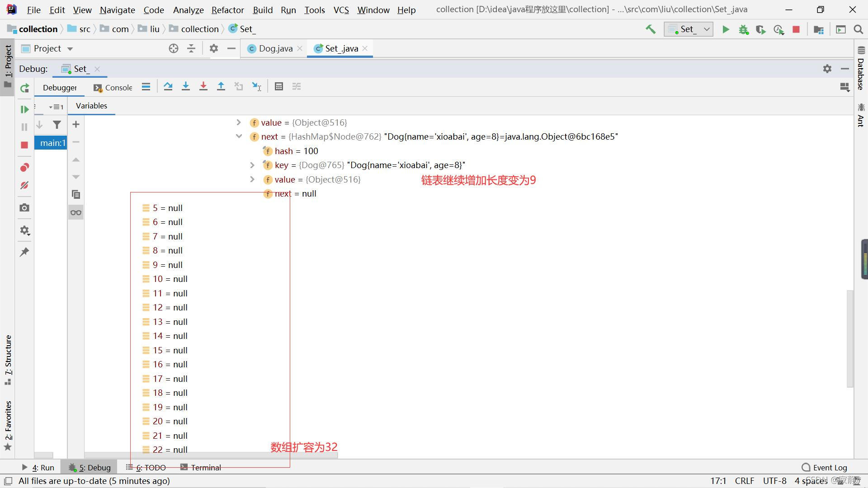Toggle the Pin Tab icon in debugger

[24, 252]
